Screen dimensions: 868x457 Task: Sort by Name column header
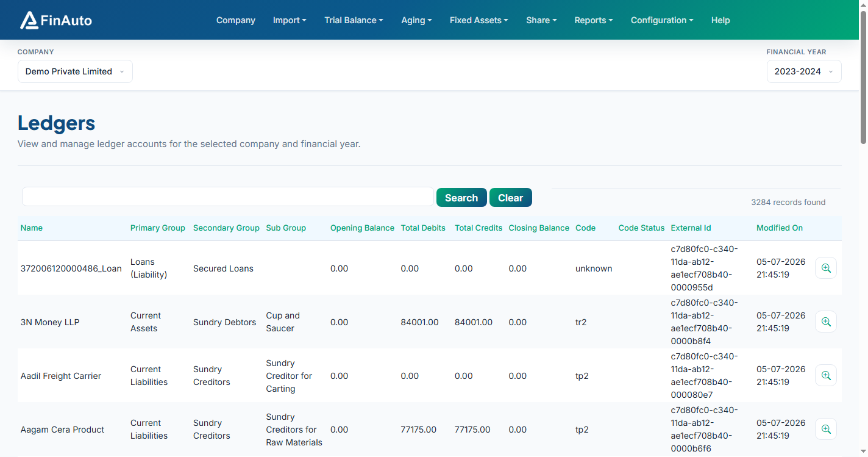coord(32,228)
